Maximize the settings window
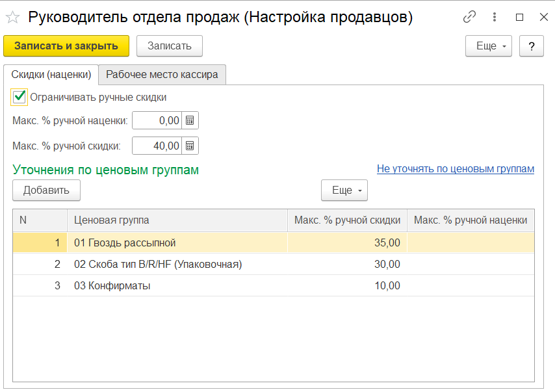555x392 pixels. click(x=519, y=18)
